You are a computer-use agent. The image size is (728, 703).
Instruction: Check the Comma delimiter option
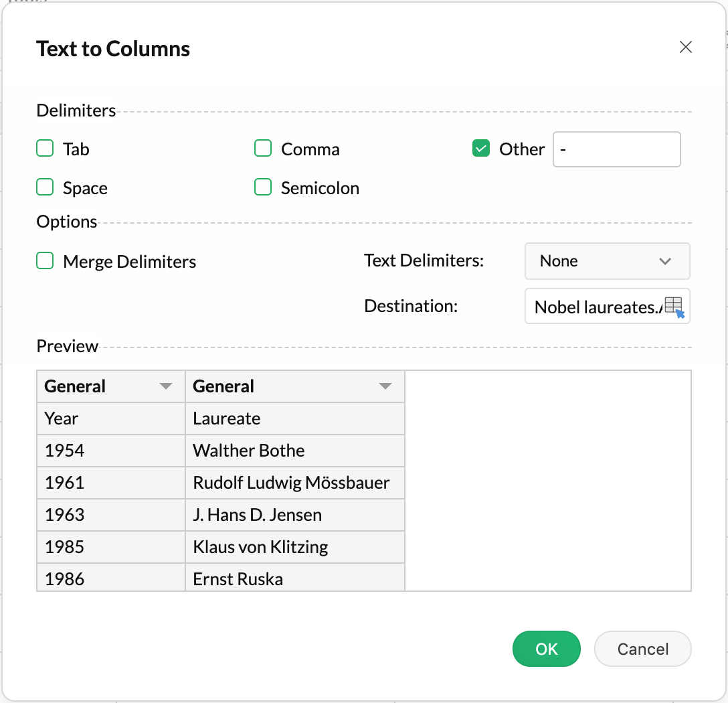[x=263, y=149]
